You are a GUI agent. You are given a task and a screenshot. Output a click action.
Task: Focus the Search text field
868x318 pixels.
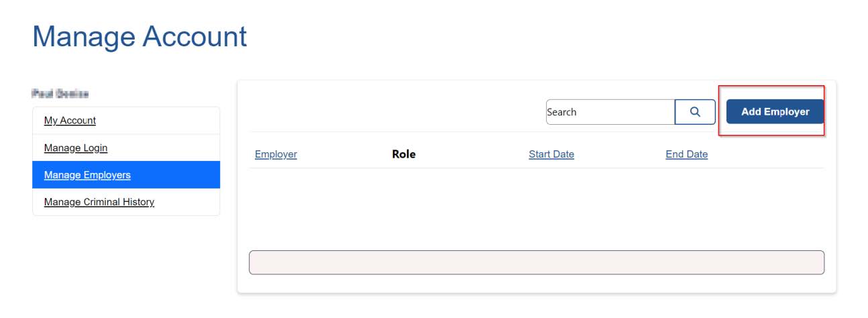point(610,112)
